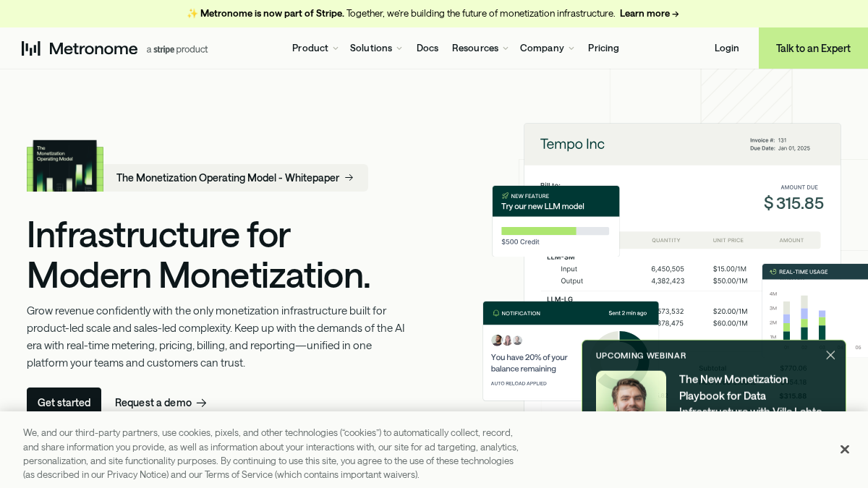Click the sparkle emoji in announcement bar
Screen dimensions: 868x488
pos(192,13)
